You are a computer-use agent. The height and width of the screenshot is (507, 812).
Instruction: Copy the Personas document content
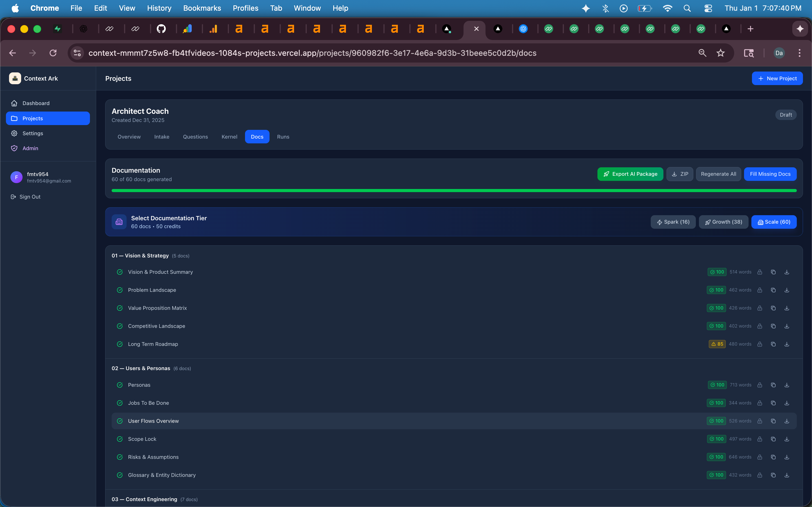pos(773,385)
